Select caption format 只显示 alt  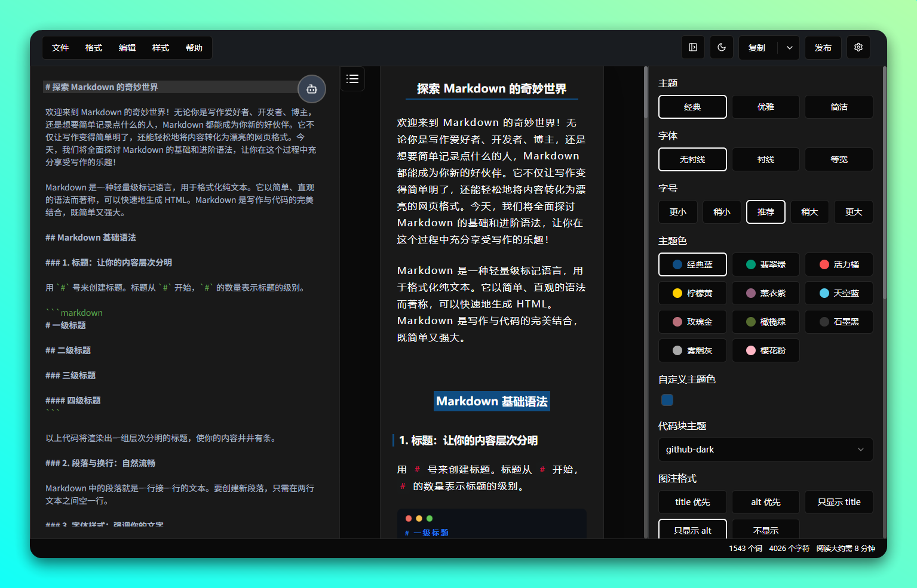click(x=692, y=529)
